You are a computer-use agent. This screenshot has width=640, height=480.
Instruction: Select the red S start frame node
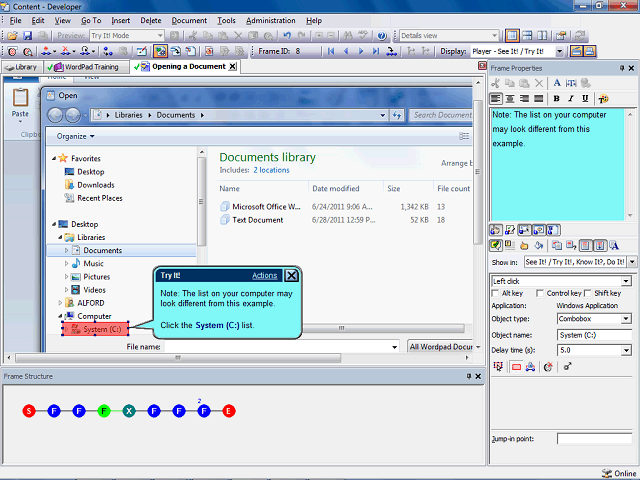29,411
